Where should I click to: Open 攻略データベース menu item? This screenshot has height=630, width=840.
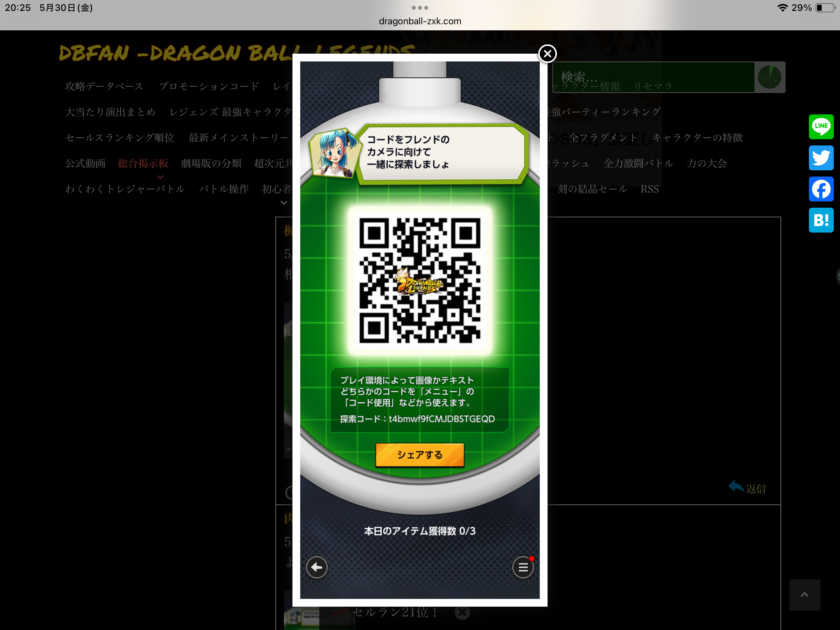coord(104,86)
